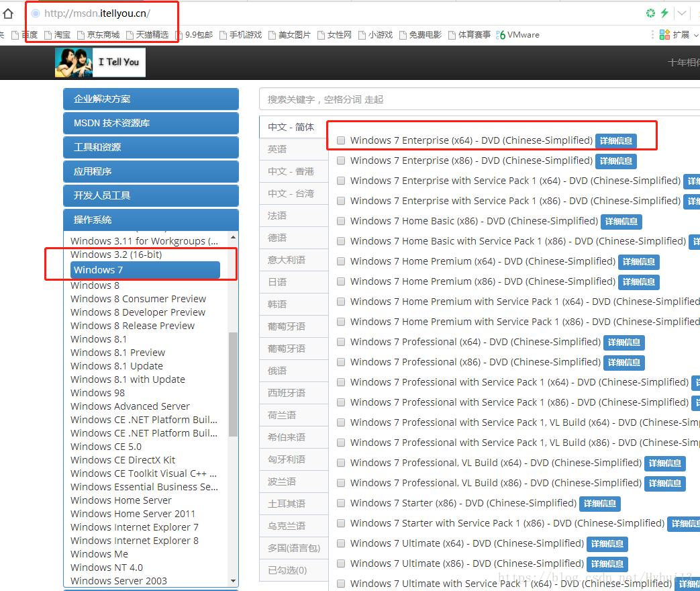The image size is (700, 591).
Task: Check Windows 7 Enterprise (x86) DVD checkbox
Action: coord(341,161)
